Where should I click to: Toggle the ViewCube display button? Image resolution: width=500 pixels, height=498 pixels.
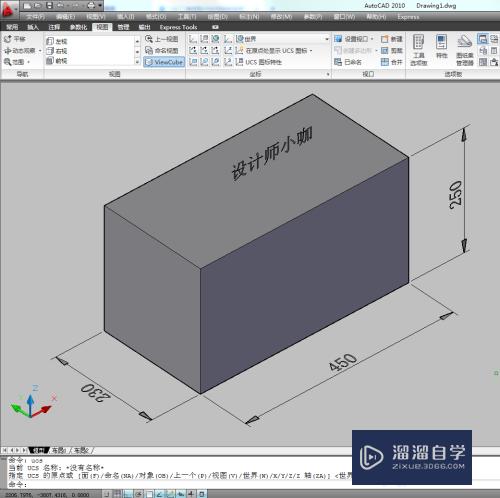164,62
